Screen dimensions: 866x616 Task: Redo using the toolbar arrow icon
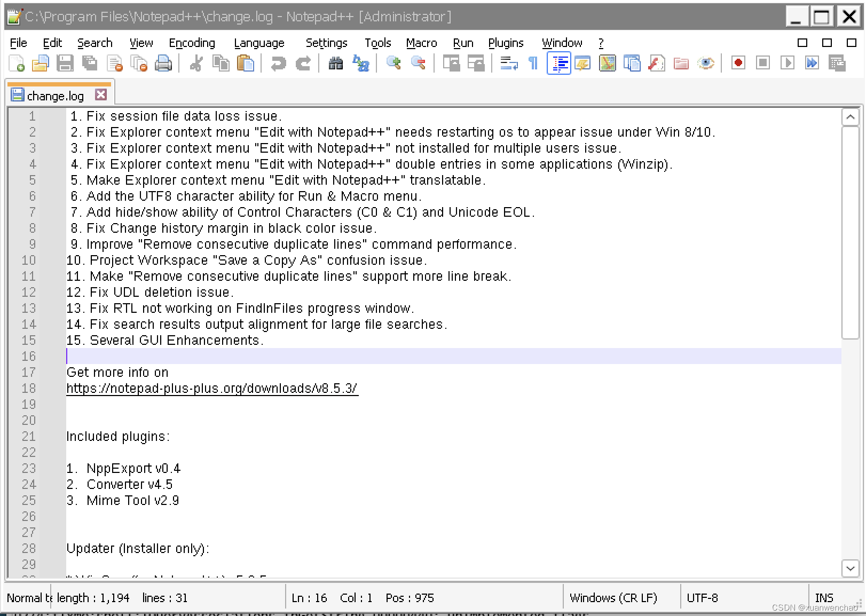[303, 64]
